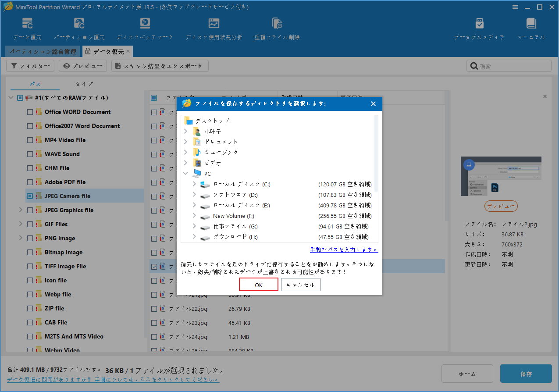559x392 pixels.
Task: Confirm with the OK button
Action: click(258, 284)
